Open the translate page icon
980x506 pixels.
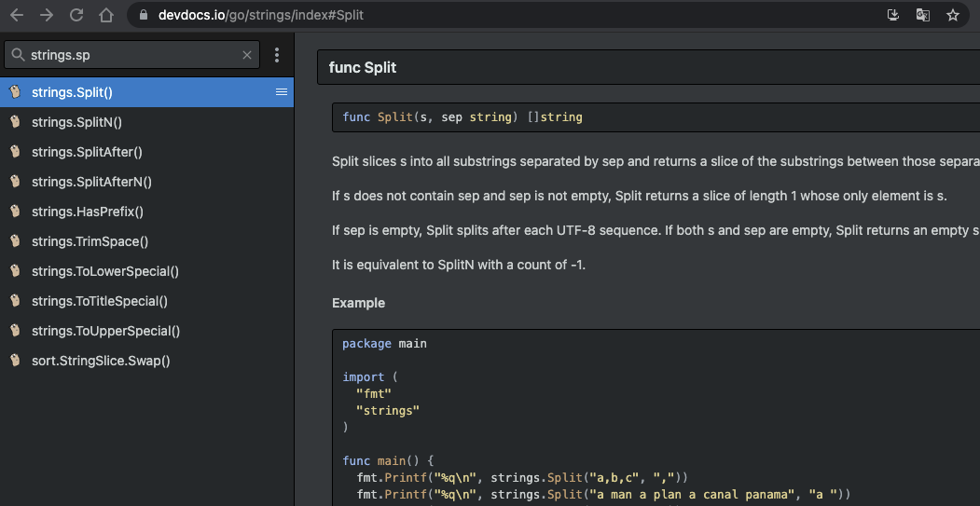tap(922, 15)
